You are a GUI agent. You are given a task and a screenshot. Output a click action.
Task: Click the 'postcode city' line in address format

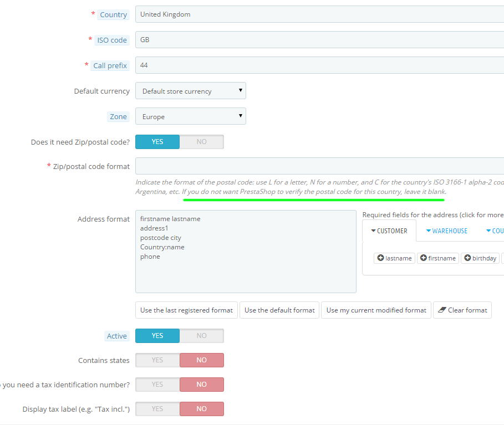[x=161, y=238]
